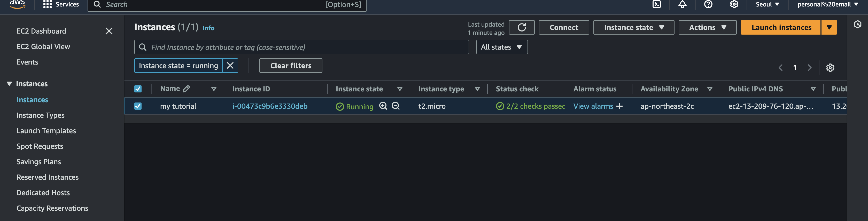Viewport: 868px width, 221px height.
Task: Click the View alarms link
Action: tap(593, 106)
